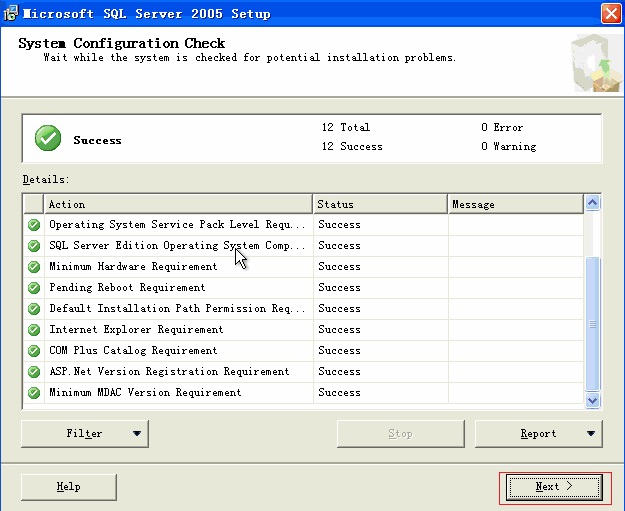Click the Success status of Operating System Service Pack row
Viewport: 625px width, 511px height.
click(339, 225)
